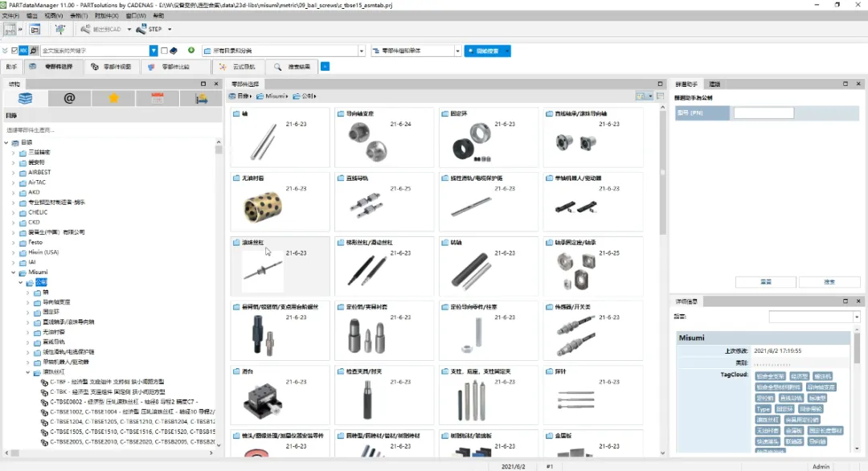Click the part number (PN) input field
Viewport: 868px width, 471px height.
click(764, 113)
